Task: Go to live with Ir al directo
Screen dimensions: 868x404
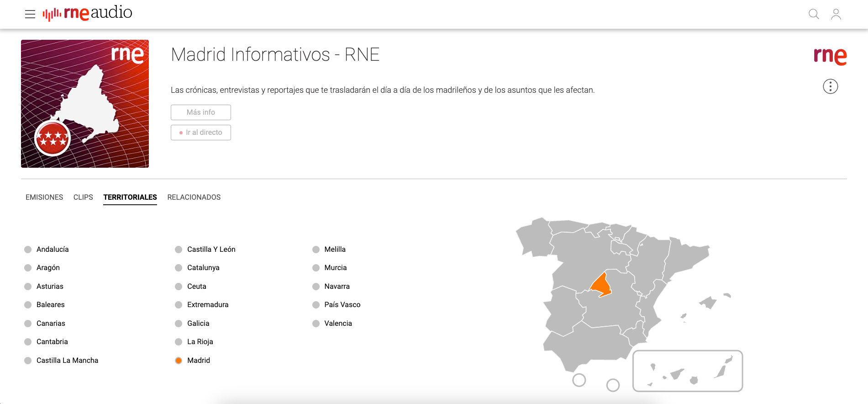Action: [x=201, y=133]
